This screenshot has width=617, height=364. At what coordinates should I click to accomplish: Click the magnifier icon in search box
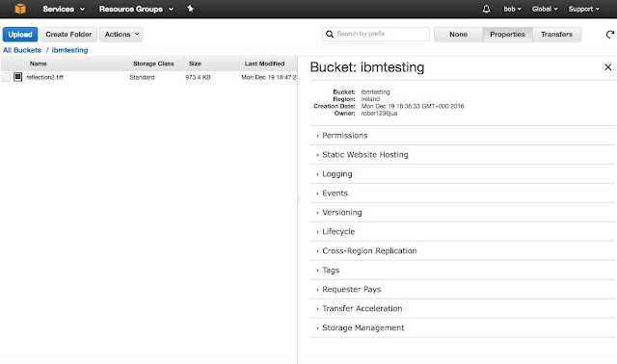(330, 35)
